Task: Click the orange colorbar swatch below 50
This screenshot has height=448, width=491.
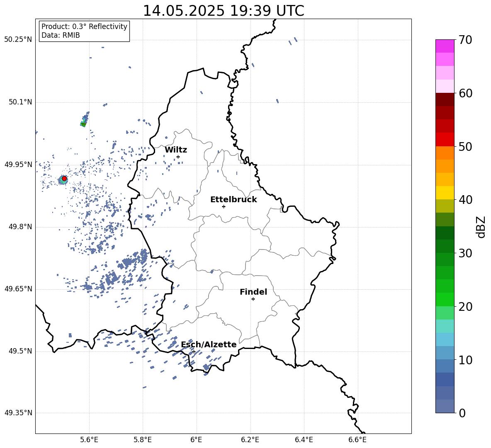Action: 445,153
